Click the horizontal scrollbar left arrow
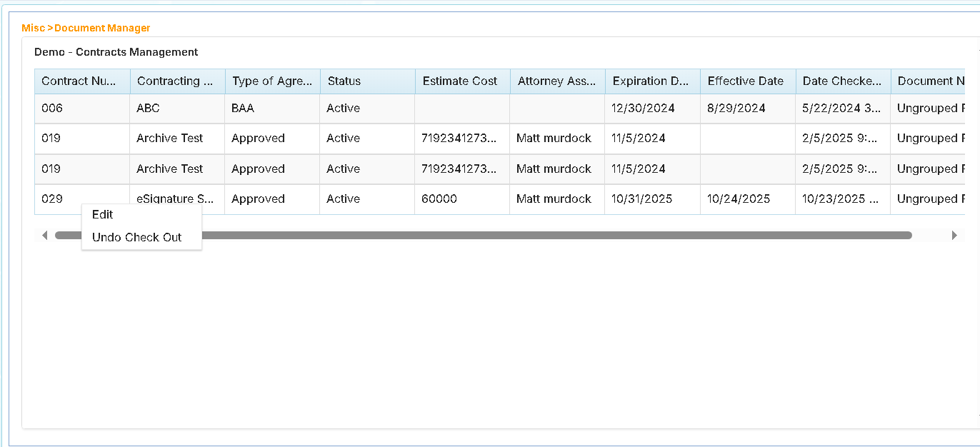The image size is (980, 447). pos(45,235)
